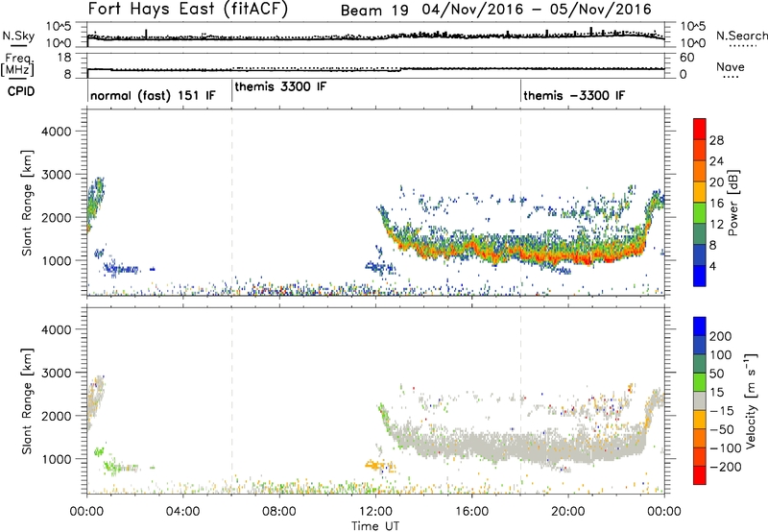Click the 'Nave' legend label

731,66
